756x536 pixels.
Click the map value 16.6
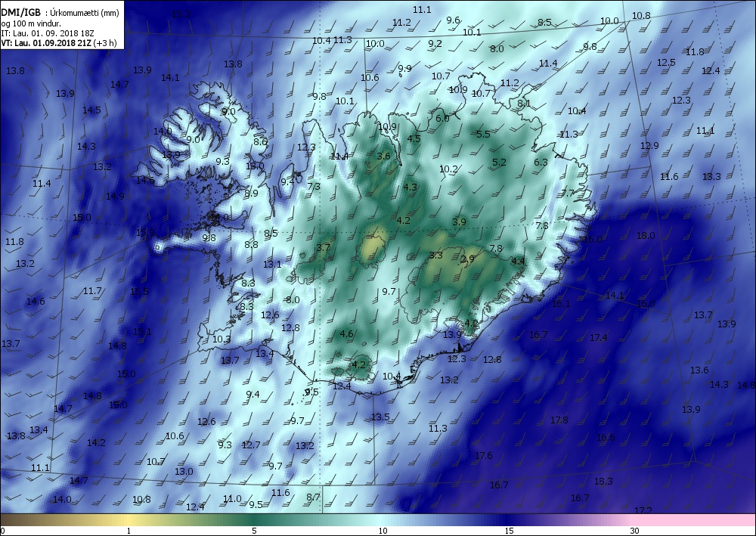click(x=606, y=437)
